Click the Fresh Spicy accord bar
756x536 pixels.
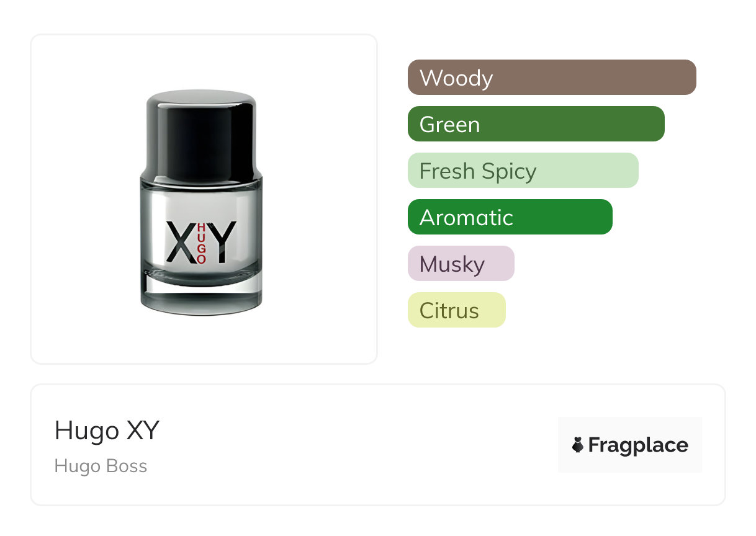point(523,171)
